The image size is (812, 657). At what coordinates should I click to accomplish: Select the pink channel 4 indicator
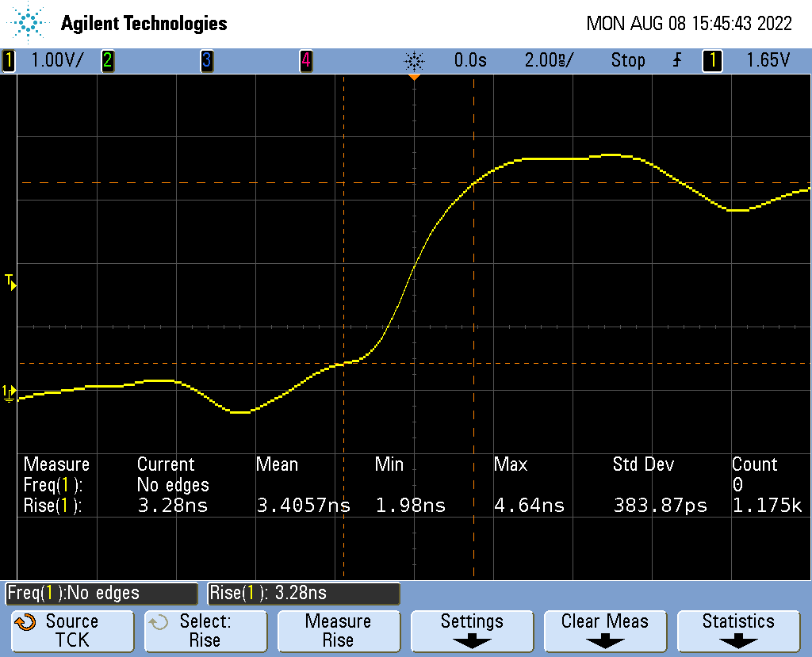pyautogui.click(x=305, y=60)
